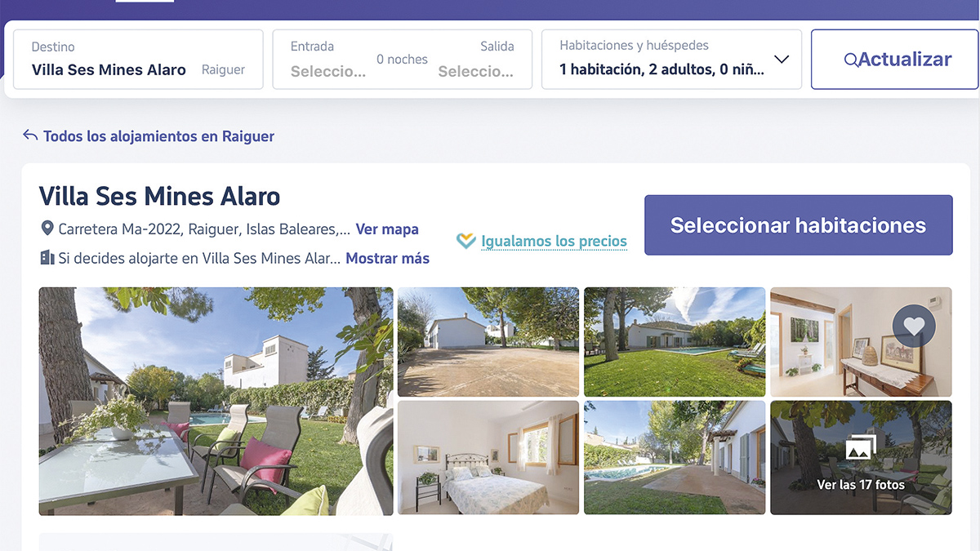The width and height of the screenshot is (980, 551).
Task: Click the price match checkmark icon
Action: tap(465, 241)
